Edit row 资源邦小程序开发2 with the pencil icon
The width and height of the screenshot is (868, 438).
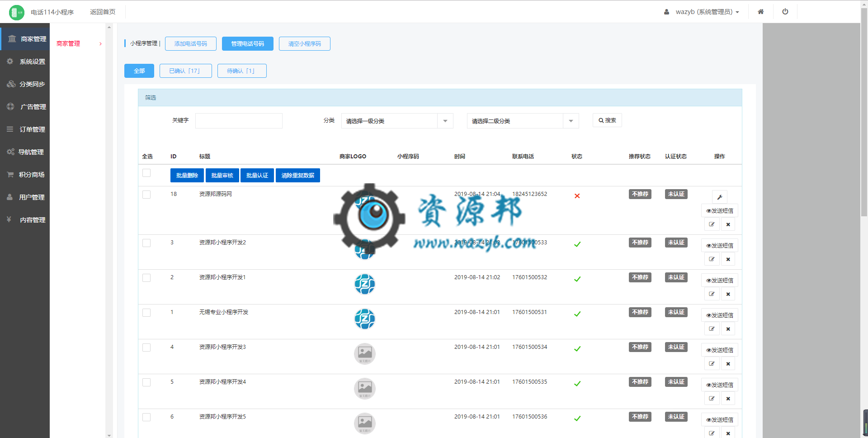coord(712,259)
